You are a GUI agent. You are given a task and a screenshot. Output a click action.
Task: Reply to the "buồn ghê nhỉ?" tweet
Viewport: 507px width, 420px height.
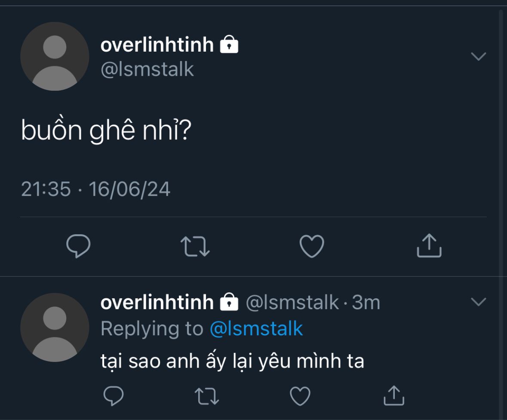(78, 246)
